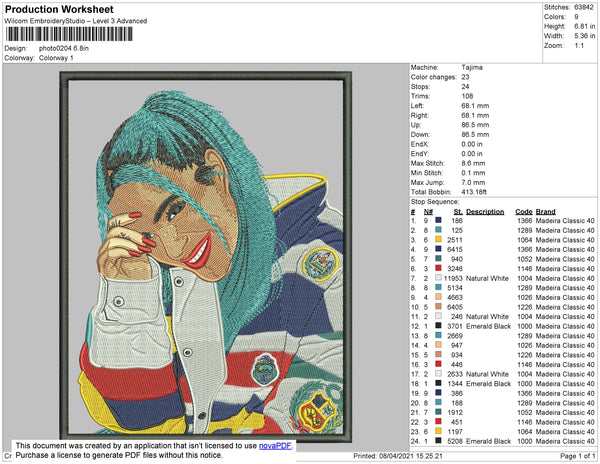The height and width of the screenshot is (464, 600).
Task: Click the 'Stop Sequence:' heading
Action: click(435, 202)
